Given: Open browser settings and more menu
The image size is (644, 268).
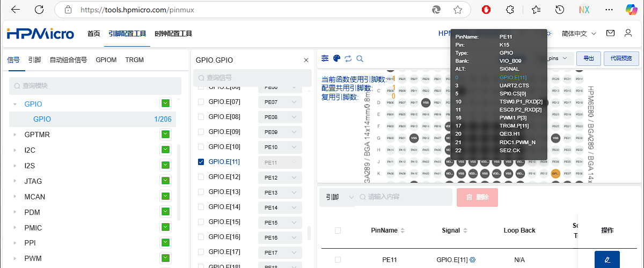Looking at the screenshot, I should (609, 10).
